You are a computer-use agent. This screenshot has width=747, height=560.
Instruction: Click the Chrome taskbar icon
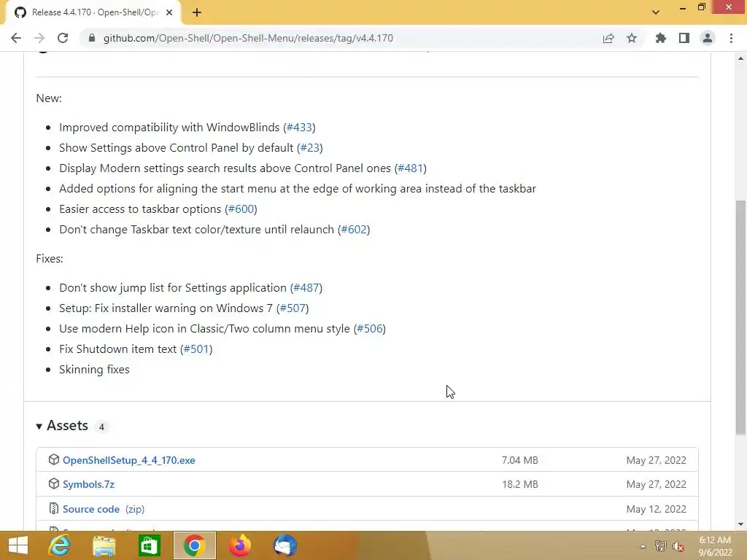(194, 545)
